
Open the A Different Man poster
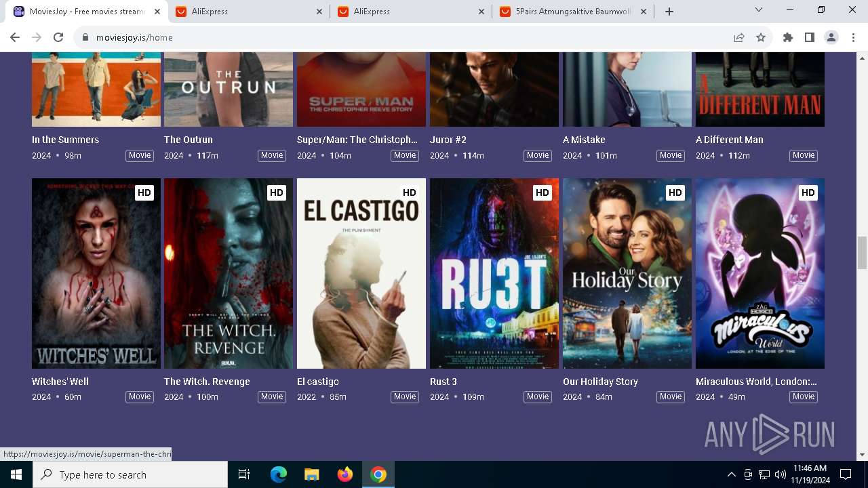760,89
